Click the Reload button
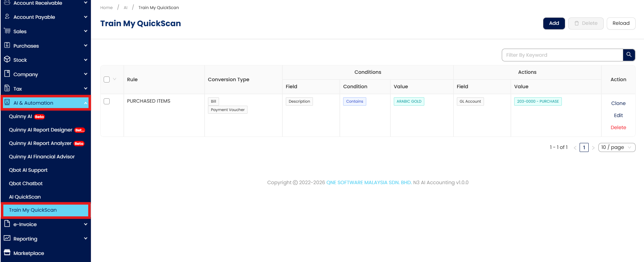644x262 pixels. 621,23
